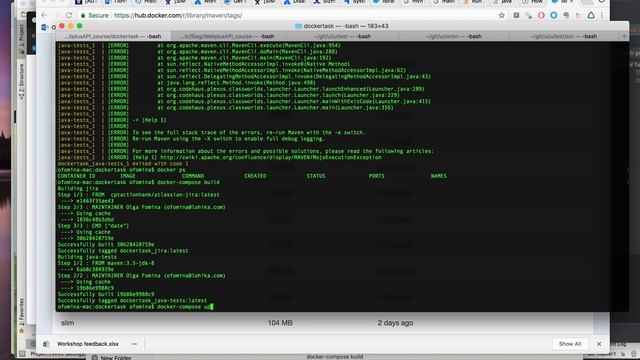This screenshot has height=360, width=640.
Task: Click the 'Successfully tagged dockertask_jira:latest' line
Action: (123, 251)
